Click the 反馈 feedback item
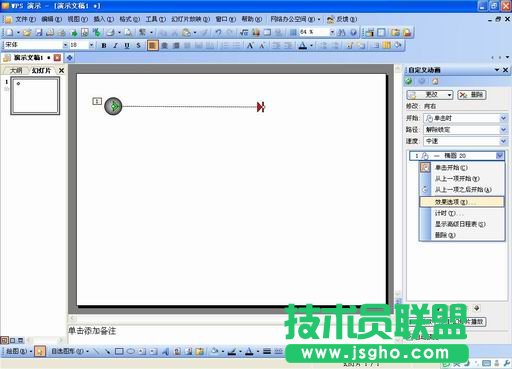This screenshot has width=512, height=369. pos(342,19)
